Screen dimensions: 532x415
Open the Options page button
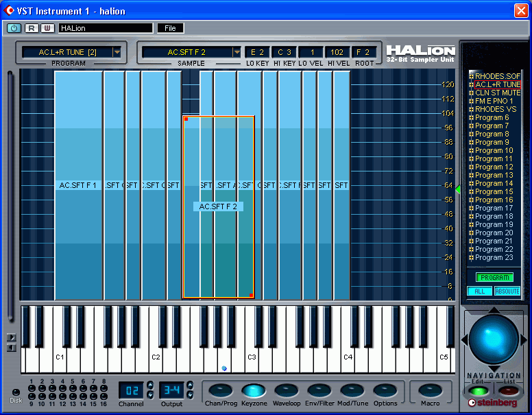point(385,390)
